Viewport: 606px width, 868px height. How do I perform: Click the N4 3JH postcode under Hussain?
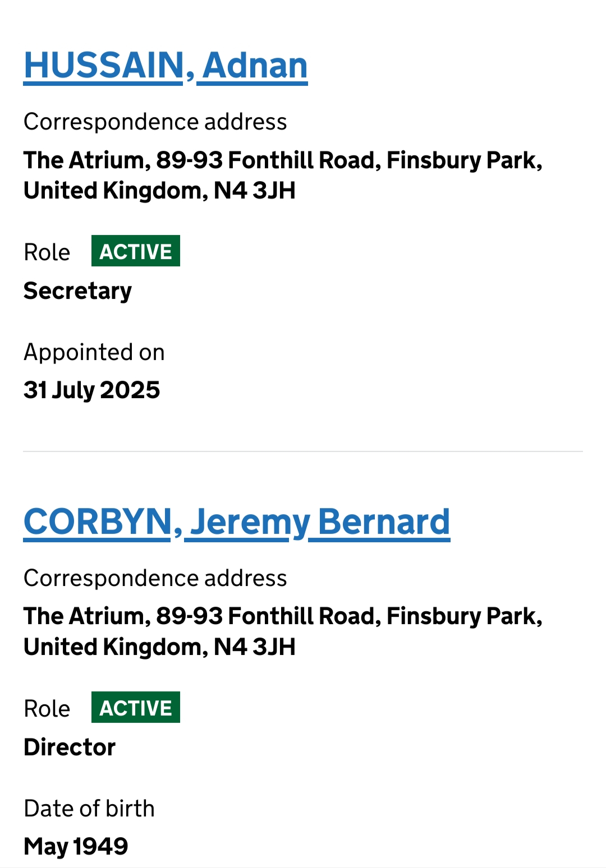tap(255, 191)
